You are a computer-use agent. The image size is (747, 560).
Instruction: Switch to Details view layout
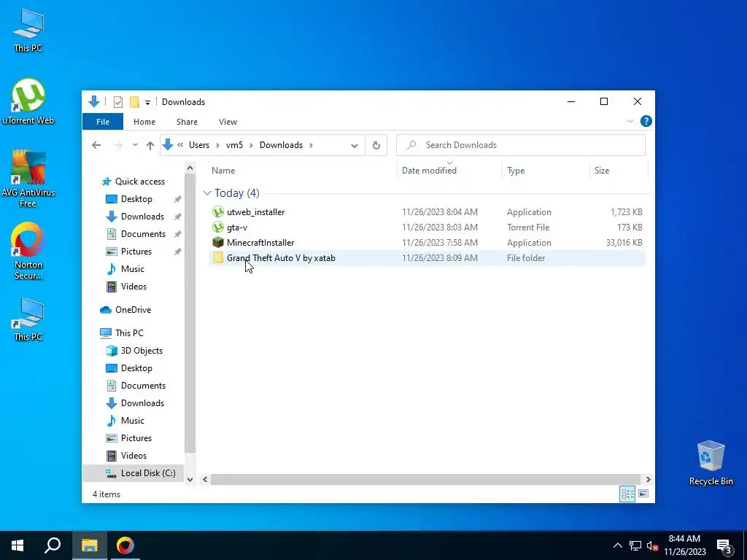[x=627, y=494]
